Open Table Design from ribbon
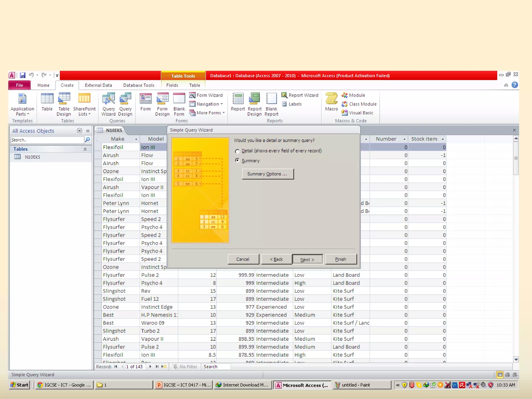Viewport: 532px width, 399px height. click(64, 104)
